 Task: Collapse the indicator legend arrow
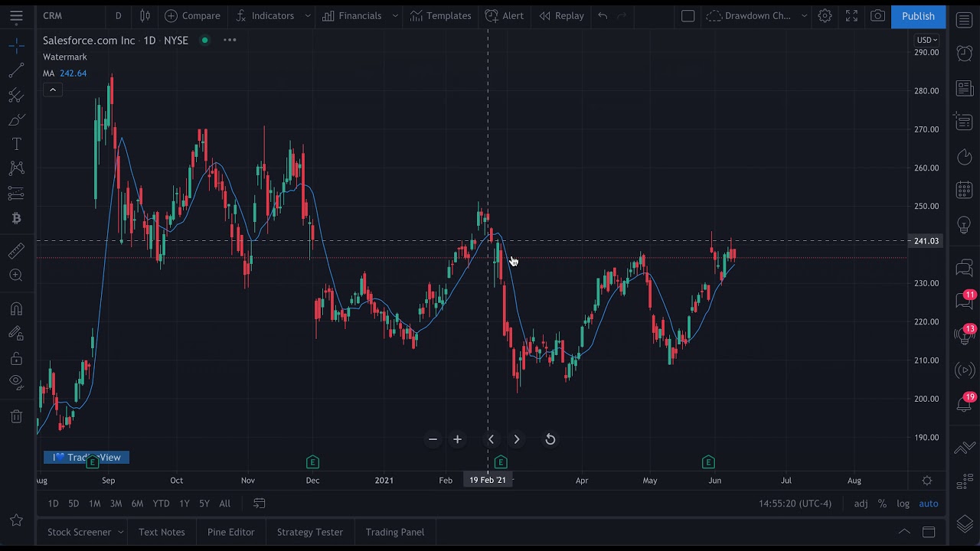[x=53, y=90]
